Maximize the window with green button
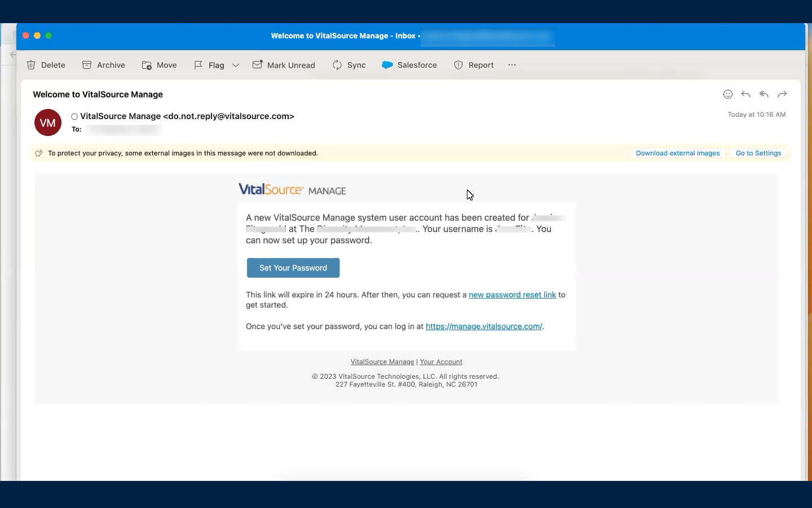Image resolution: width=812 pixels, height=508 pixels. click(48, 36)
